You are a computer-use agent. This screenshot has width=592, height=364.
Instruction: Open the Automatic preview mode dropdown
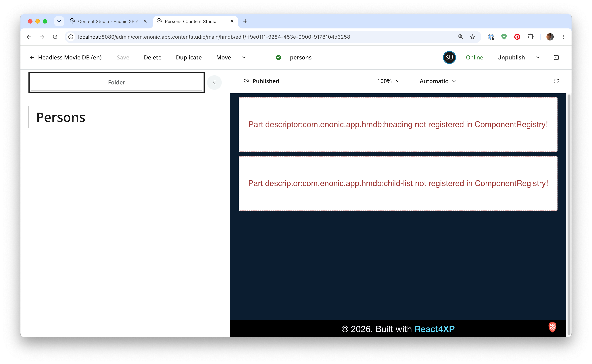pos(437,81)
